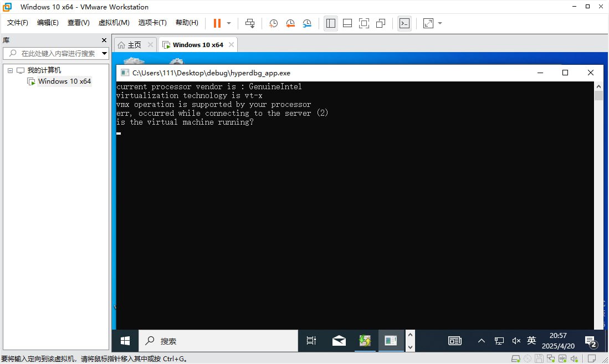Screen dimensions: 609x364
Task: Click the USB controller status icon
Action: click(x=562, y=358)
